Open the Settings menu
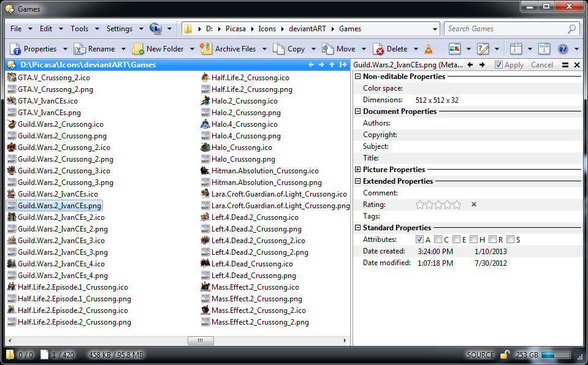Screen dimensions: 588x365 click(119, 29)
